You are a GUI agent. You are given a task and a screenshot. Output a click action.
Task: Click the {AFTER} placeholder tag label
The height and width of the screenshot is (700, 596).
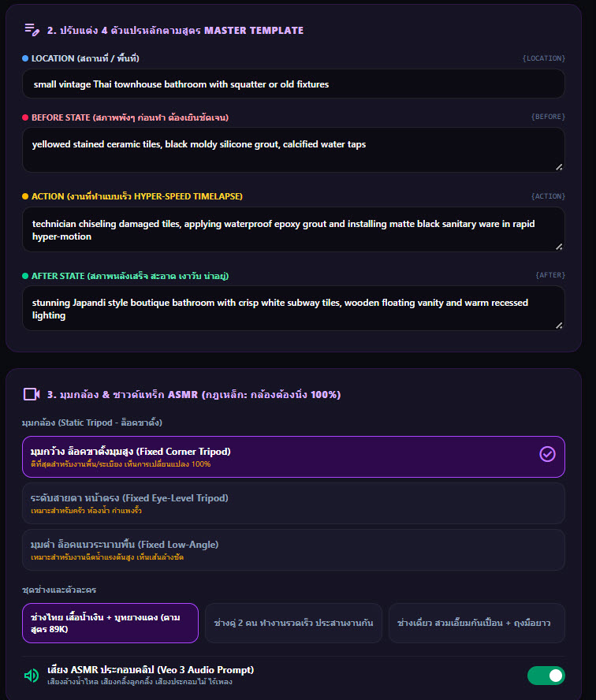pos(550,275)
